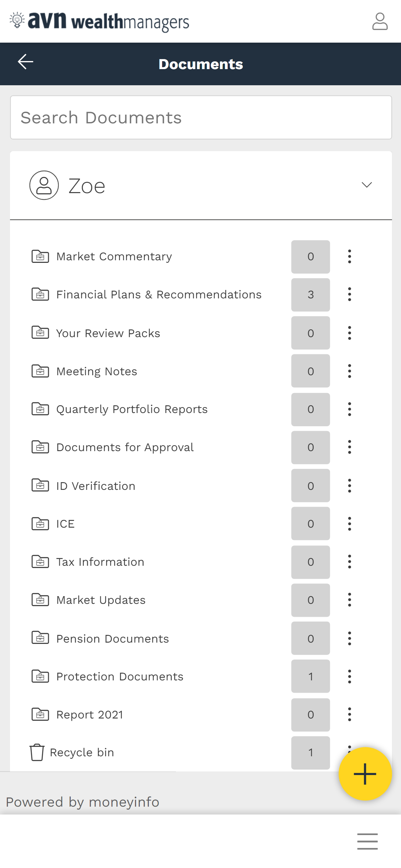Open more options for ID Verification
The width and height of the screenshot is (401, 868).
pos(349,486)
